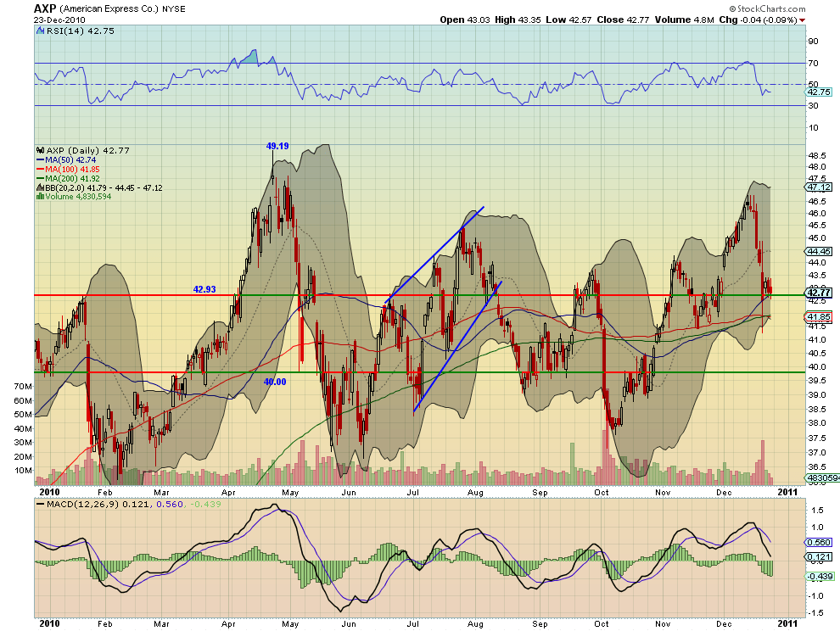
Task: Click the 'Volume 4.8M' header value
Action: coord(684,20)
